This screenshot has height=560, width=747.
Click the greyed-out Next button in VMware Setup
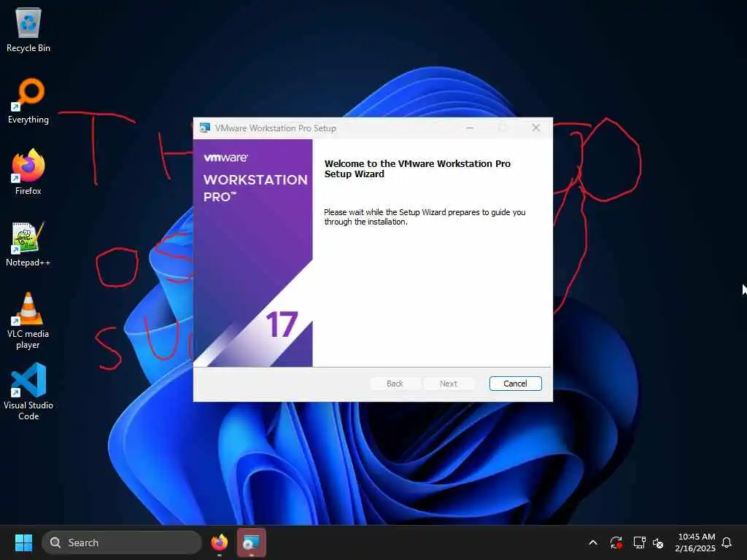(449, 384)
